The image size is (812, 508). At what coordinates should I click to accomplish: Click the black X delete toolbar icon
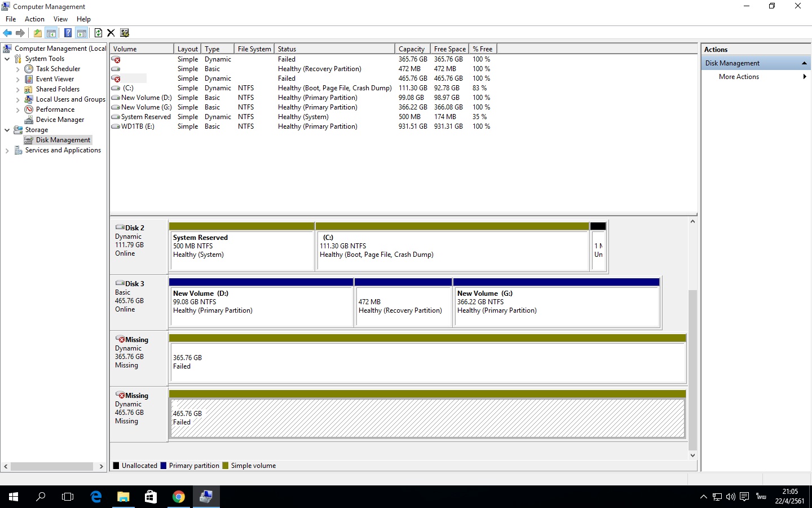tap(111, 33)
